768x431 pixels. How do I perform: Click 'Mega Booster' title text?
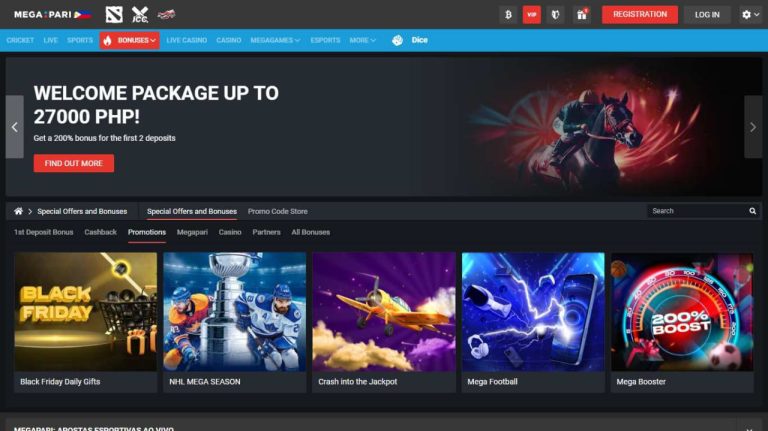point(641,382)
